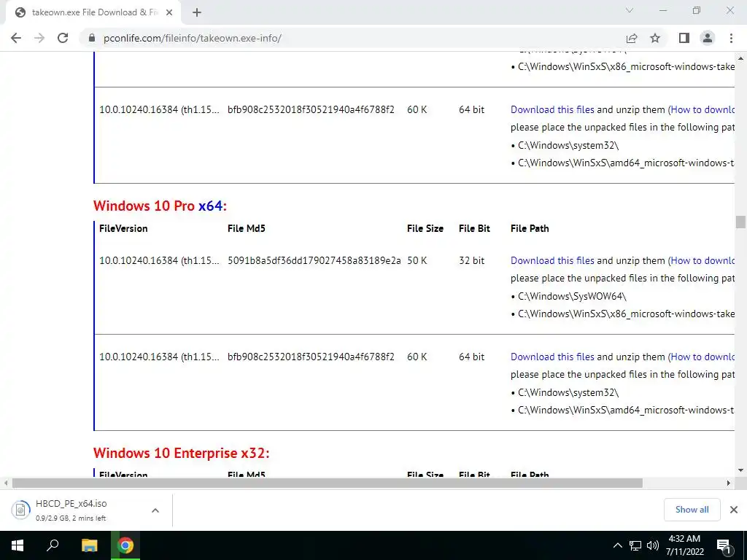Open the taskbar clock and date
This screenshot has width=747, height=560.
click(x=684, y=545)
